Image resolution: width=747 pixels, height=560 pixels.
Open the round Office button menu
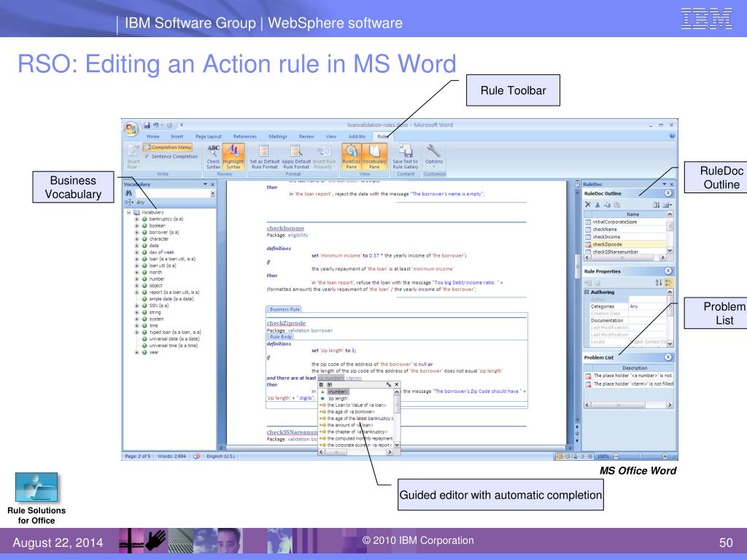[x=131, y=128]
